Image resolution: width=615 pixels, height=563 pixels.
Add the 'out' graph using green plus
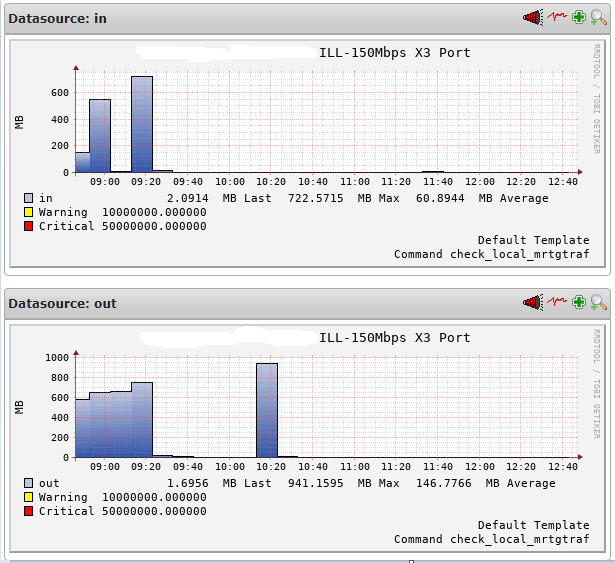(x=578, y=303)
